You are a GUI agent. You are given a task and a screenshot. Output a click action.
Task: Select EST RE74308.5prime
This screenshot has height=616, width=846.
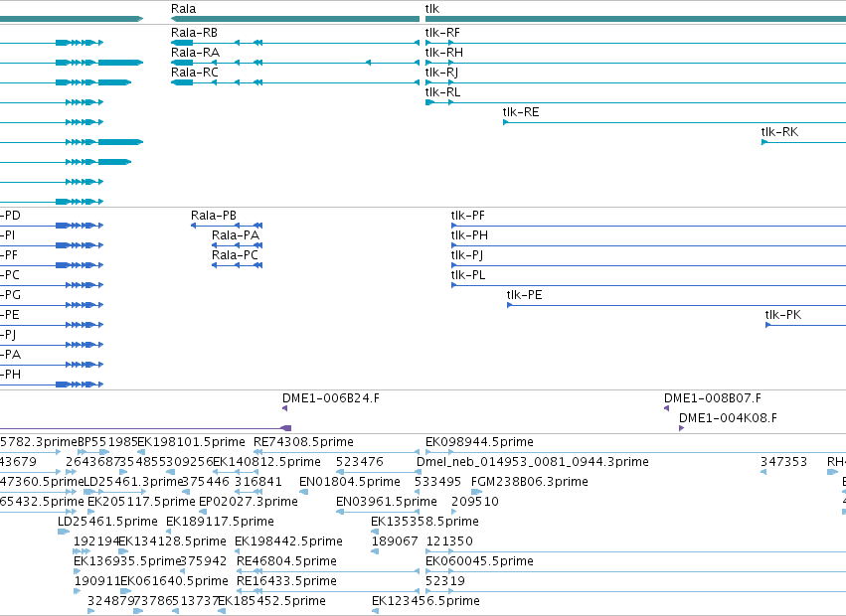coord(304,442)
